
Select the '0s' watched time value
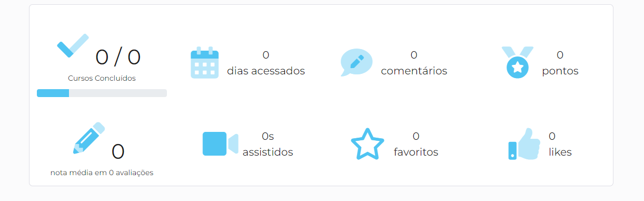(x=267, y=136)
